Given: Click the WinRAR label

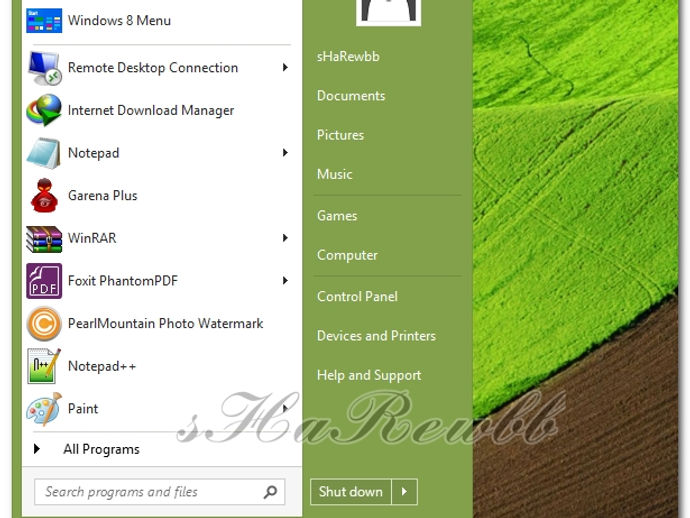Looking at the screenshot, I should [92, 238].
